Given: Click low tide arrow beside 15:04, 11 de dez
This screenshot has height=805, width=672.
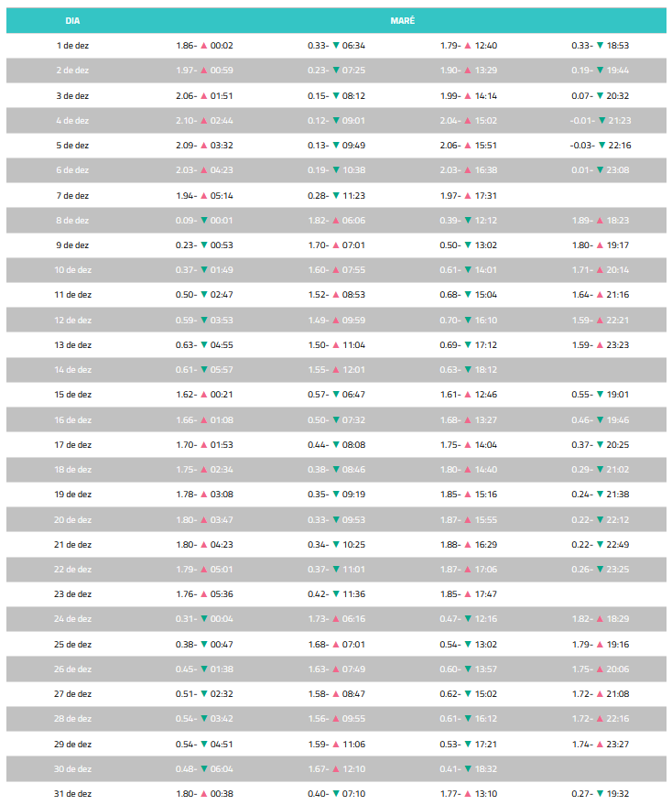Looking at the screenshot, I should coord(468,295).
